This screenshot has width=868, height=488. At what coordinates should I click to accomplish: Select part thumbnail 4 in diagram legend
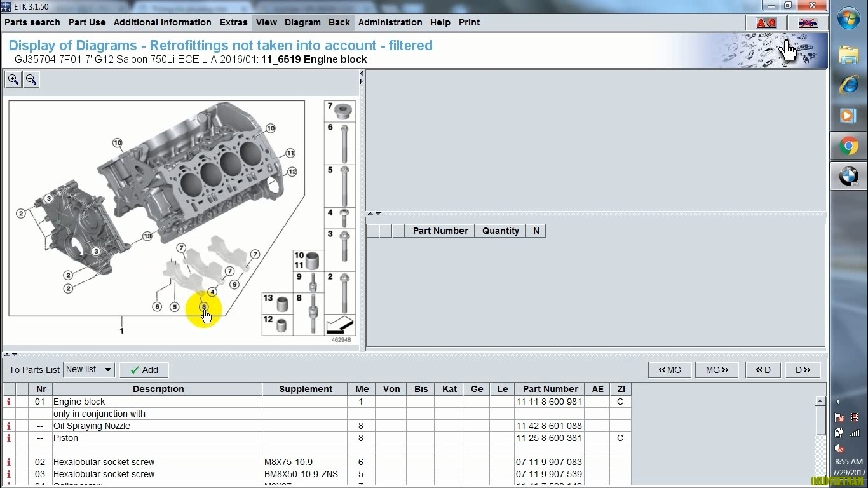click(x=340, y=217)
